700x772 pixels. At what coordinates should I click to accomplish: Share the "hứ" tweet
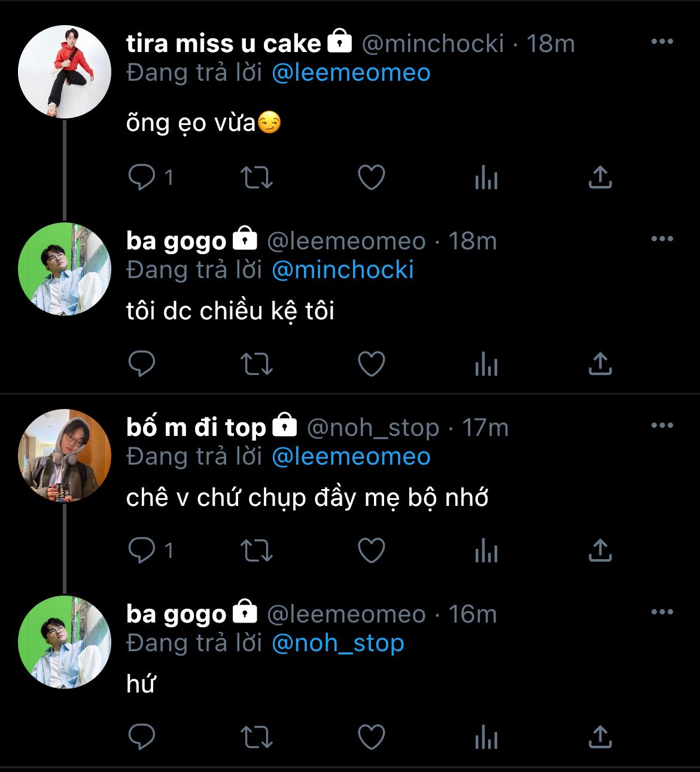click(x=599, y=737)
